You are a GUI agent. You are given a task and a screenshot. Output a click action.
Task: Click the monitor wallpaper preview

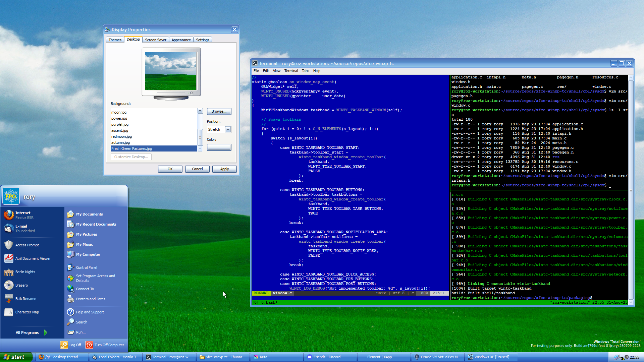(171, 71)
